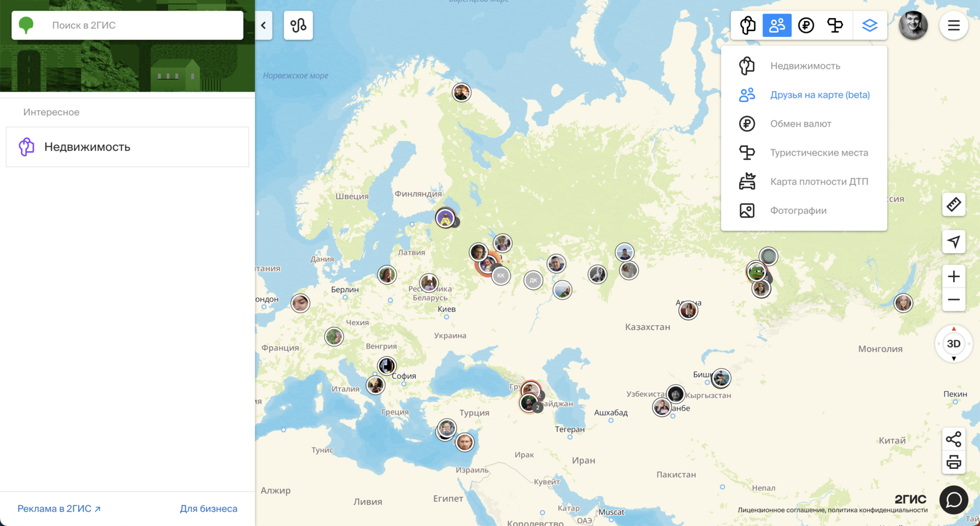
Task: Click the gray КК friend marker
Action: tap(501, 275)
